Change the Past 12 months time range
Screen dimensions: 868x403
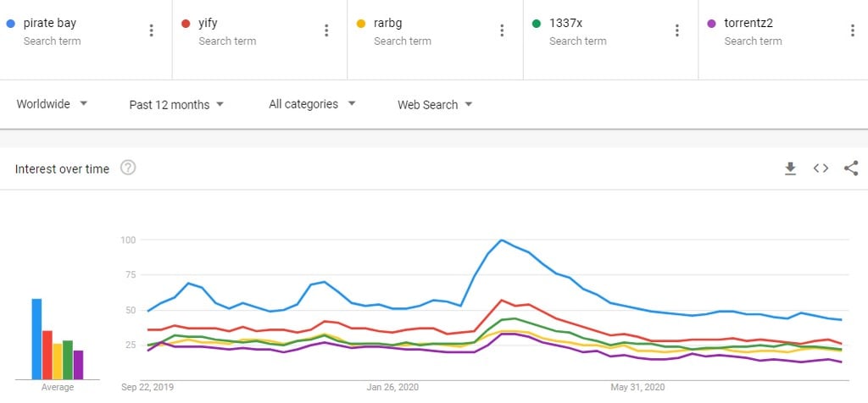(x=176, y=104)
